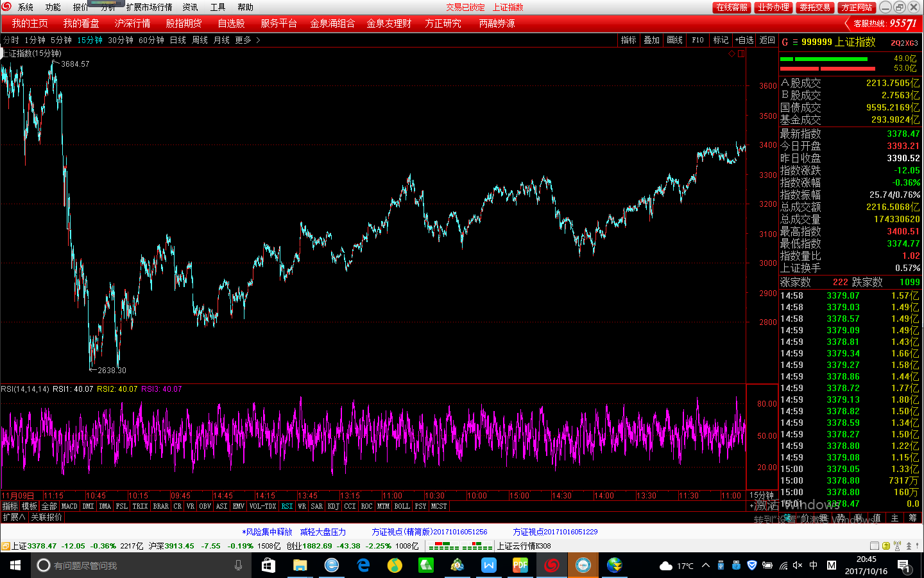924x578 pixels.
Task: Click the red split-panel icon above chart
Action: pyautogui.click(x=741, y=54)
